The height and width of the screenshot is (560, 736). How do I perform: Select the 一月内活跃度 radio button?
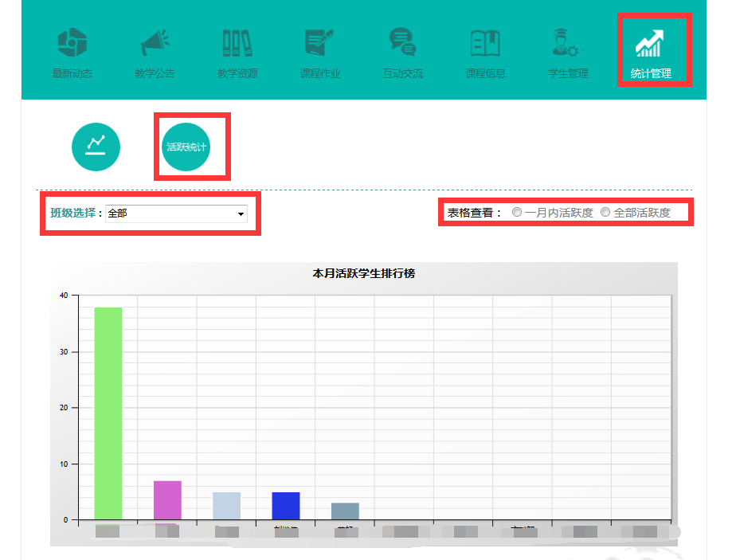517,213
